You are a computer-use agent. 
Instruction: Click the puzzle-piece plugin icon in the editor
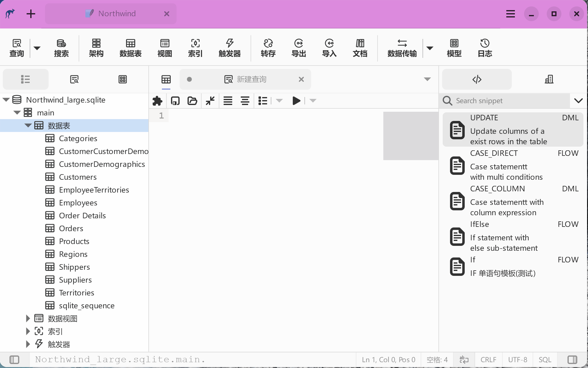point(157,101)
